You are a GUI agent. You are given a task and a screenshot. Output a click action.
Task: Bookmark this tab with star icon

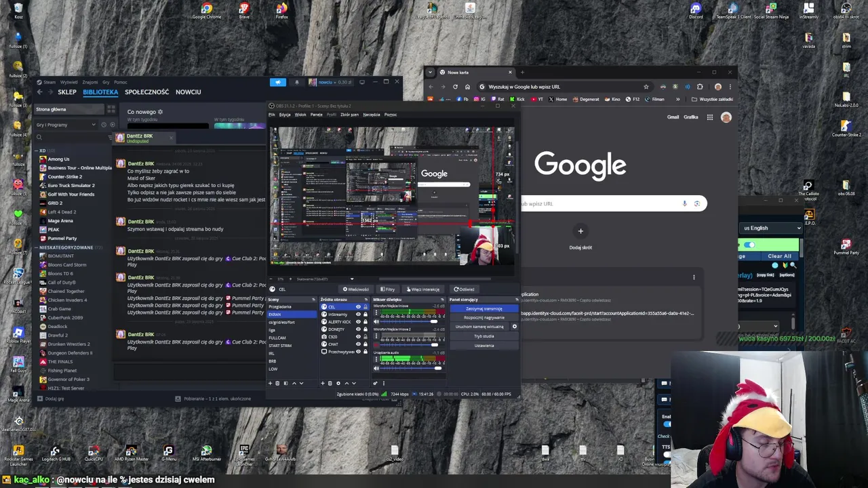coord(646,87)
